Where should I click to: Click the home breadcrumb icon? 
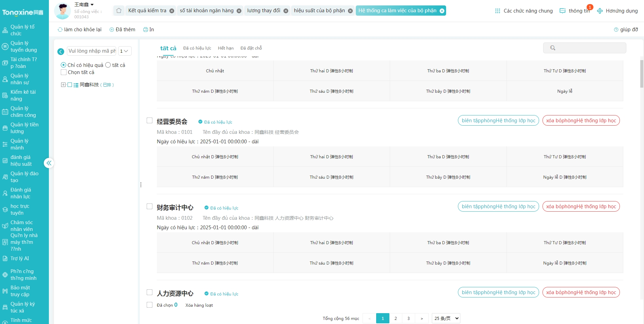[x=118, y=11]
